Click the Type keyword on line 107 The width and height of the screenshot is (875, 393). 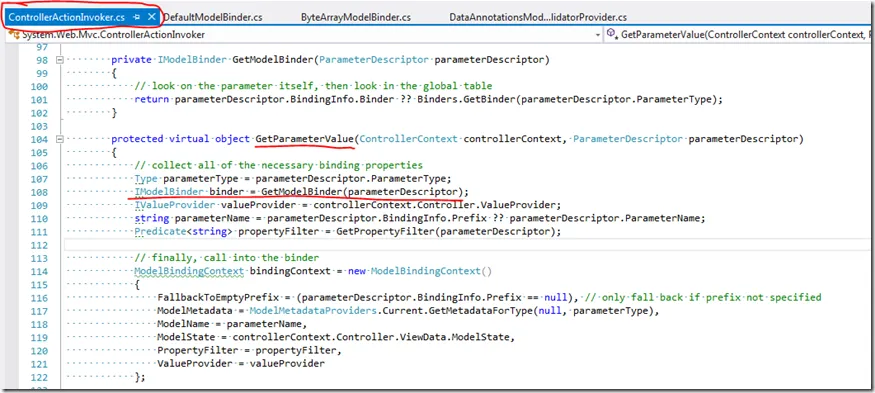[146, 179]
